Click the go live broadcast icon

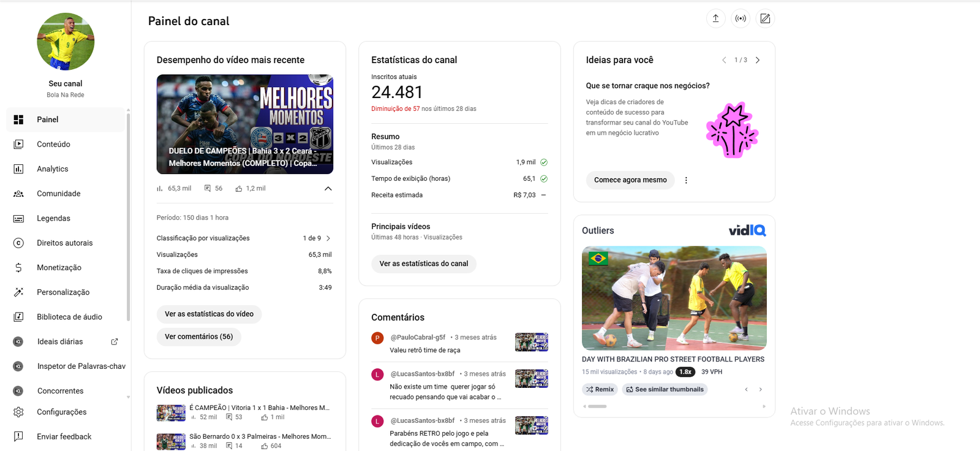coord(741,18)
